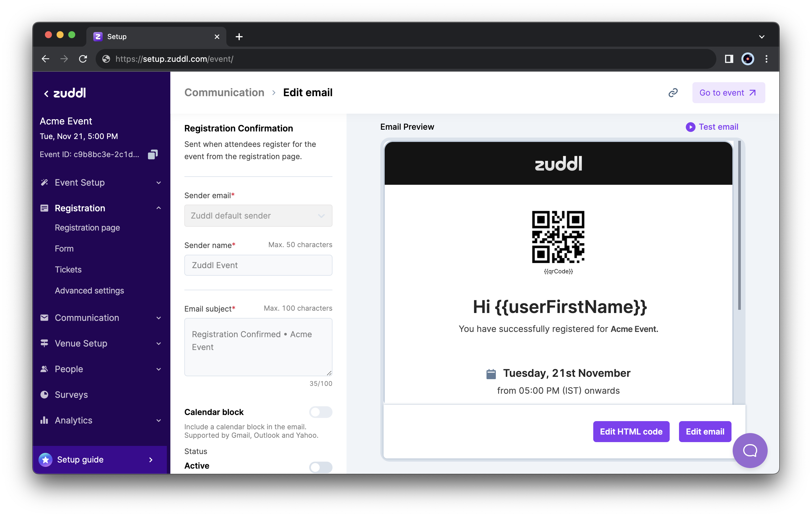The width and height of the screenshot is (812, 517).
Task: Click Edit HTML code
Action: coord(631,431)
